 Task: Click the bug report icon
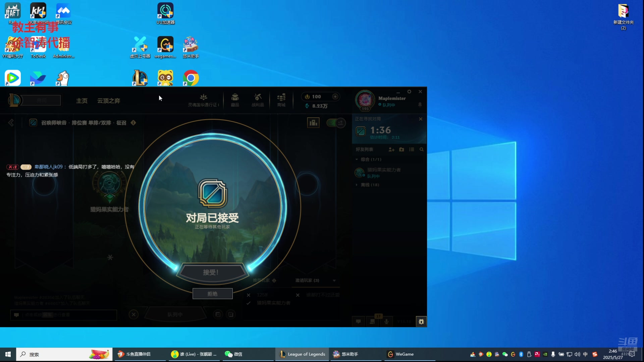tap(421, 321)
